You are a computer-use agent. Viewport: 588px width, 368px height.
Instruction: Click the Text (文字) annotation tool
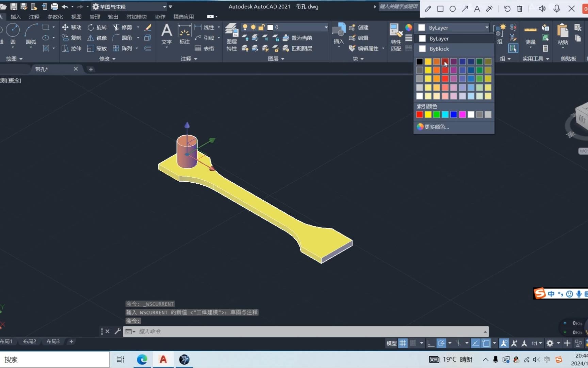[x=166, y=34]
